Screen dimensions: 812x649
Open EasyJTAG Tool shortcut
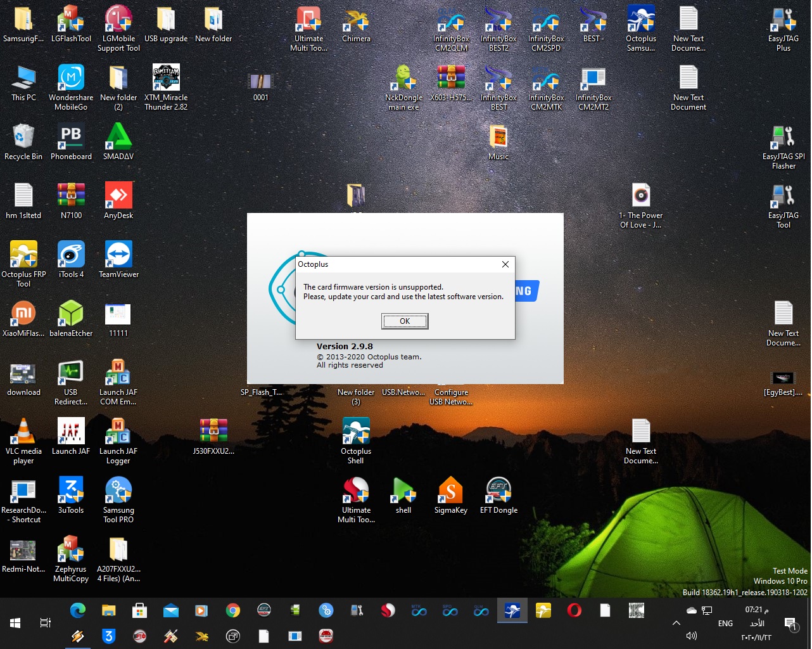[783, 206]
